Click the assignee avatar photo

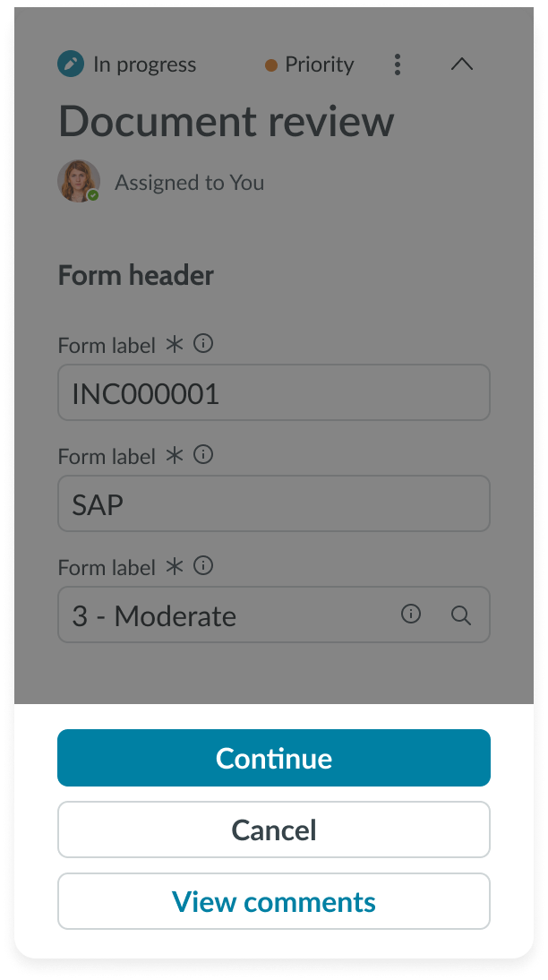(78, 181)
